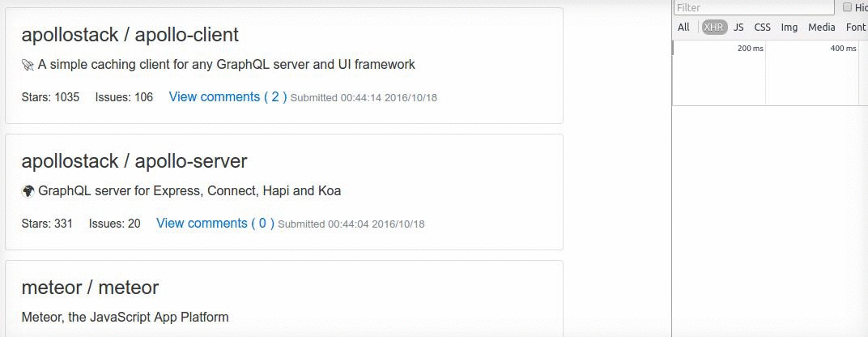This screenshot has height=337, width=868.
Task: Select the Media network filter
Action: (x=822, y=28)
